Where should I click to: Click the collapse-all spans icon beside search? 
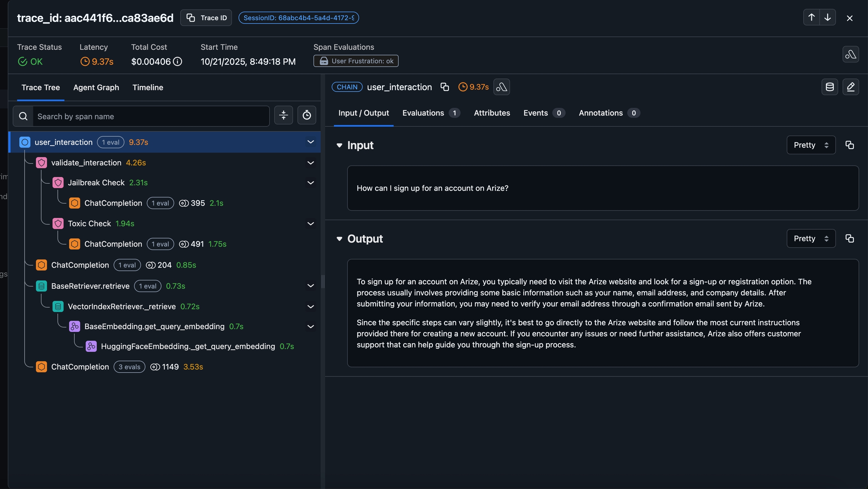tap(284, 115)
